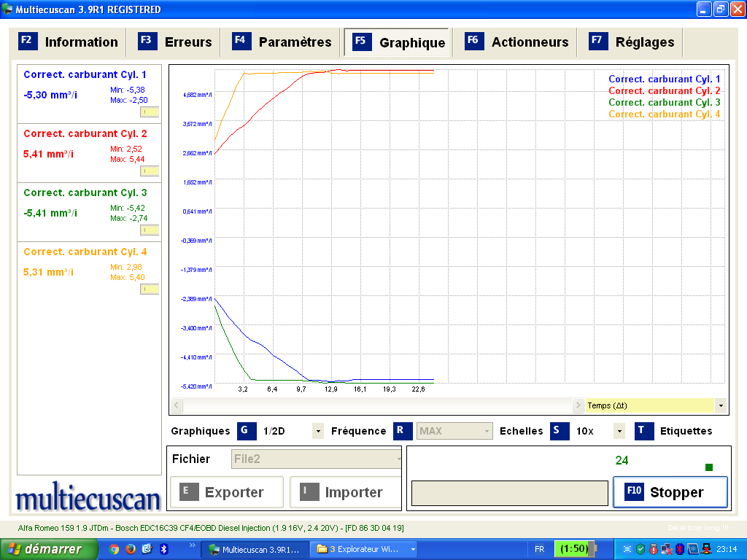Open the Temps (Δt) axis dropdown
747x560 pixels.
point(721,405)
